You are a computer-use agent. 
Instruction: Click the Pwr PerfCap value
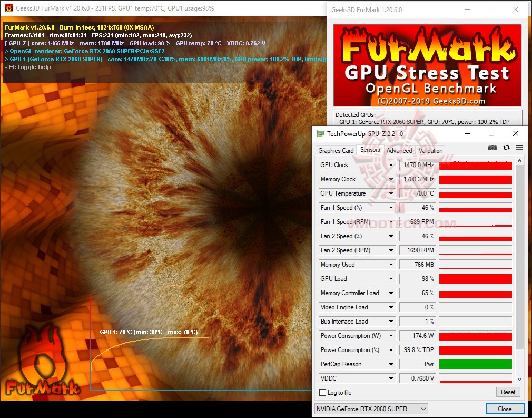click(417, 364)
